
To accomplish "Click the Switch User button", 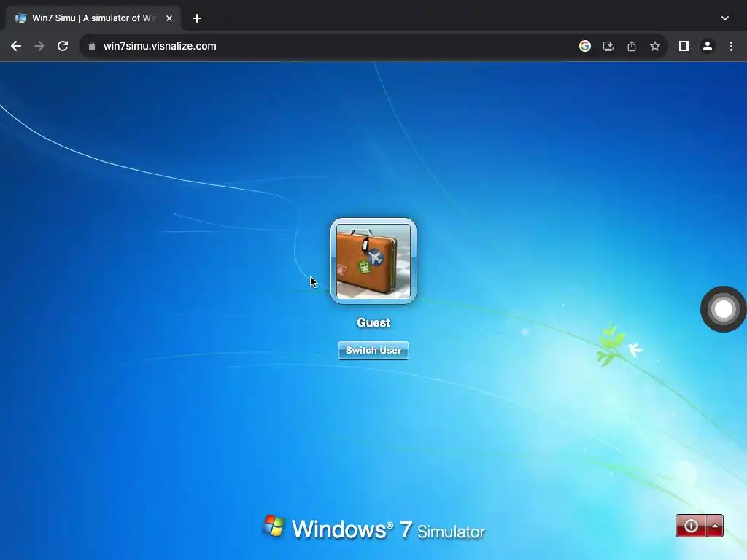I will (x=373, y=351).
